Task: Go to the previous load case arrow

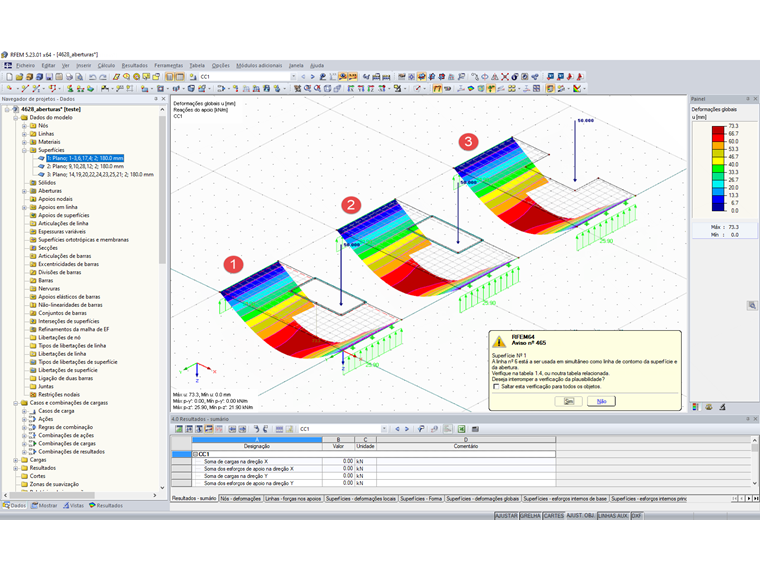Action: pyautogui.click(x=303, y=77)
